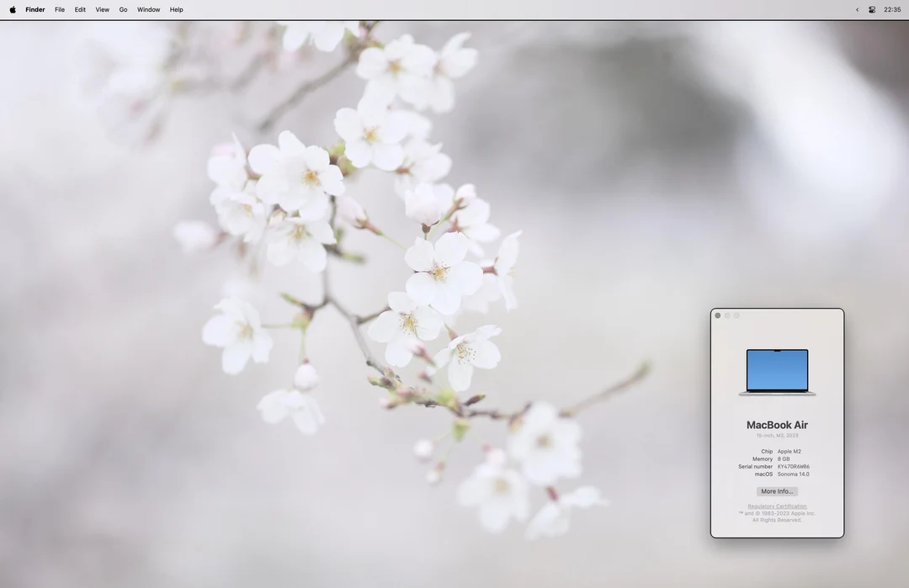Click the chevron icon in the menu bar
The image size is (909, 588).
click(857, 9)
